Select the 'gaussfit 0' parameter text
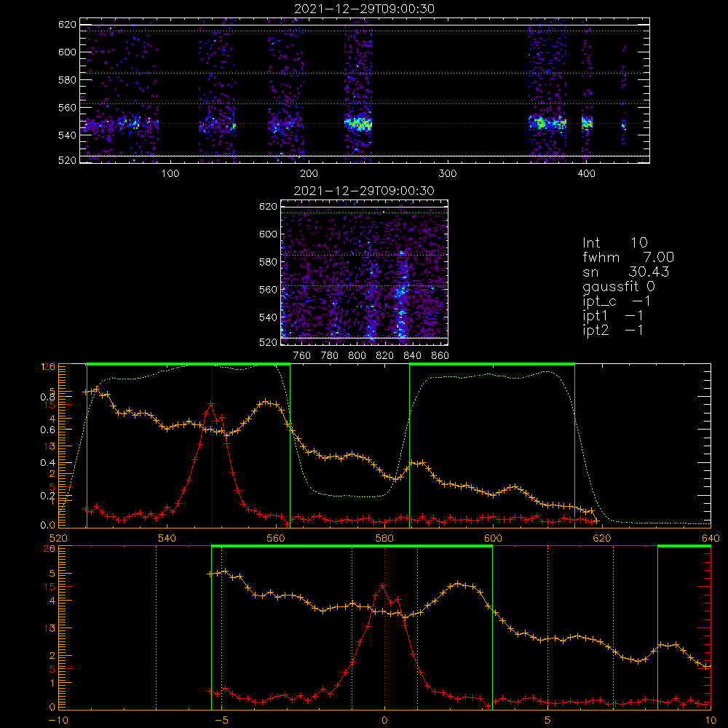Viewport: 728px width, 728px height. [618, 286]
